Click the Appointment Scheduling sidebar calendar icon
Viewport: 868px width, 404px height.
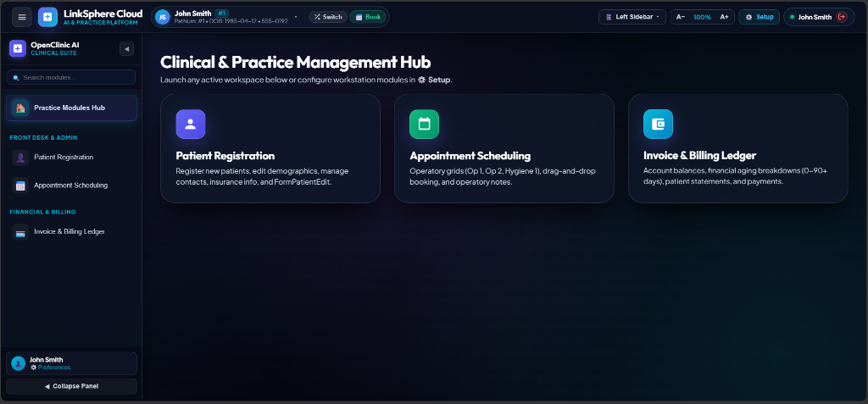point(20,186)
